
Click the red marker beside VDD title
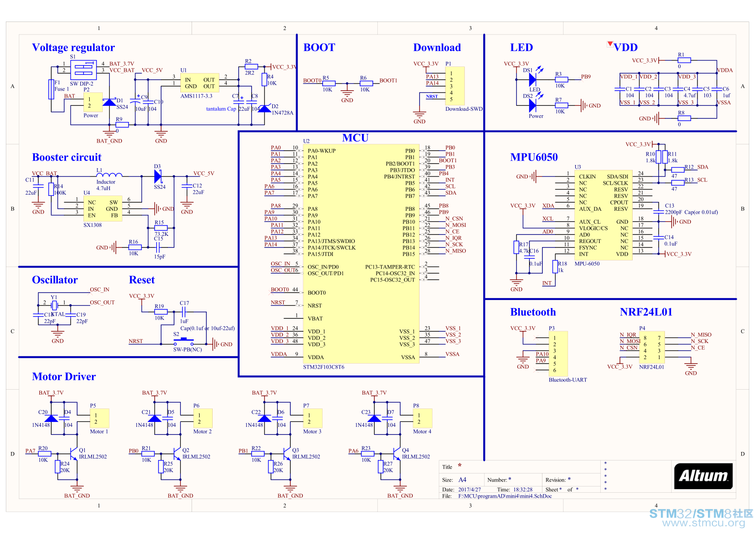[610, 43]
